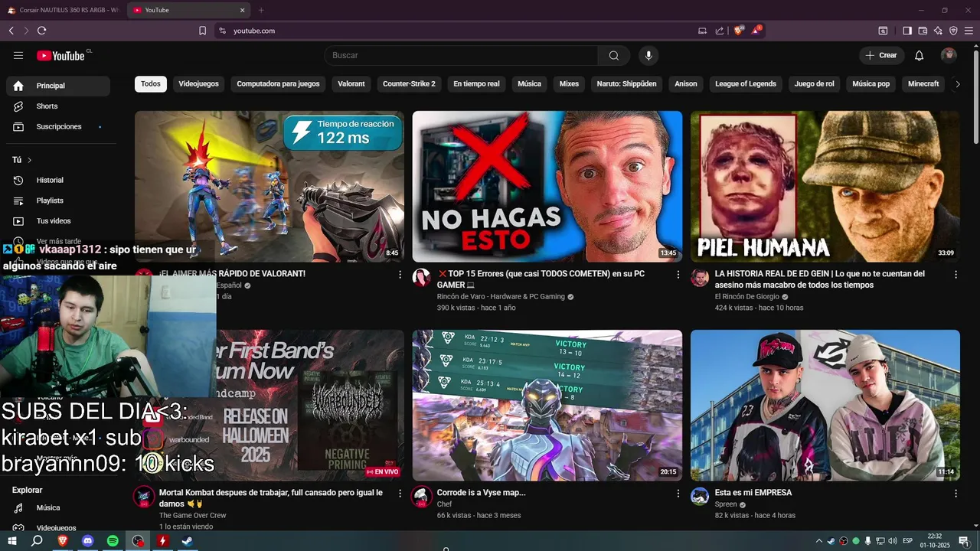
Task: Open Brave Leo AI sparkle icon
Action: [938, 31]
